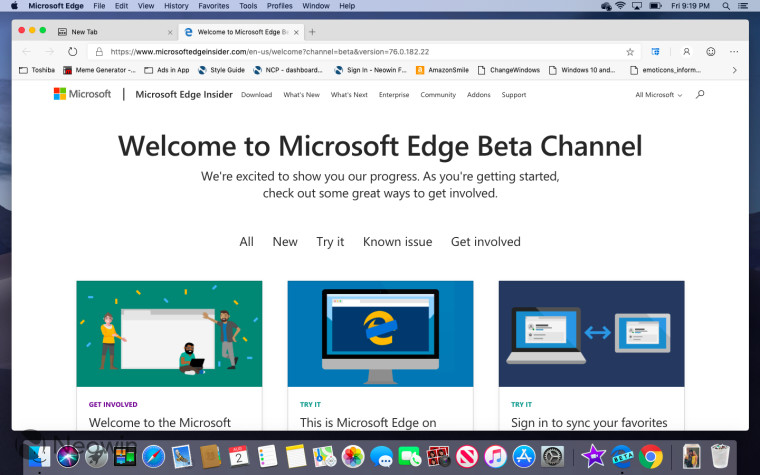This screenshot has height=475, width=760.
Task: Open Finder from the dock
Action: point(40,456)
